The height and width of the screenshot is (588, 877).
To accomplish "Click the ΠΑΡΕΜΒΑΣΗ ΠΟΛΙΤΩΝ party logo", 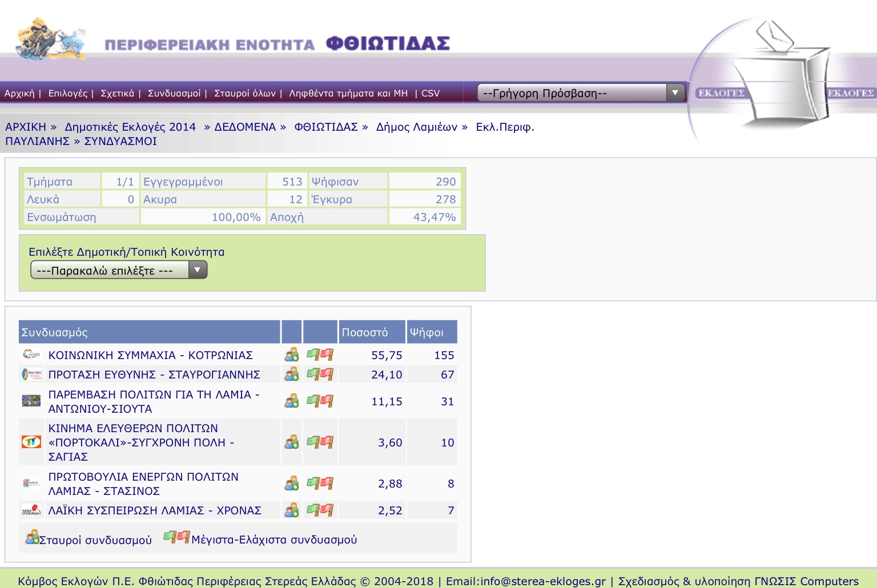I will coord(31,401).
